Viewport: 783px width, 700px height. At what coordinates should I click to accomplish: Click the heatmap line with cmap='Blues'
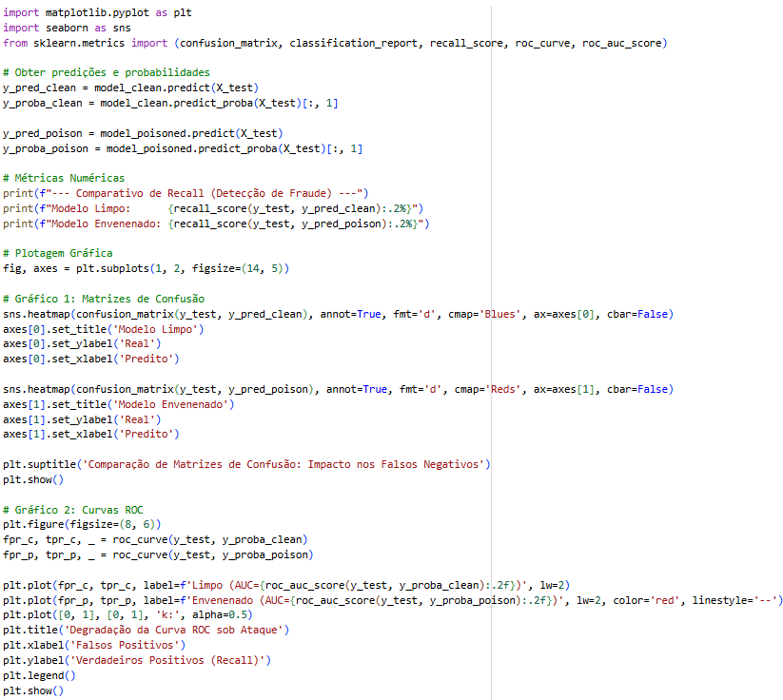[x=337, y=314]
